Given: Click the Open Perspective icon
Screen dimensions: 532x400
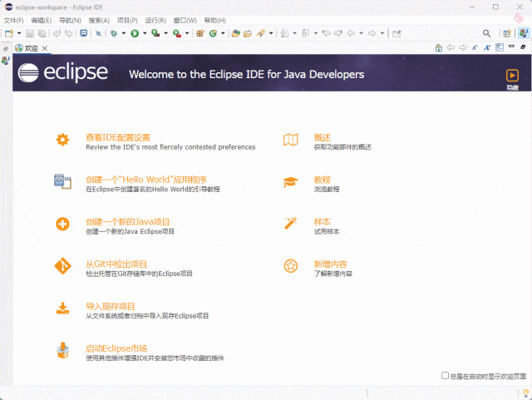Looking at the screenshot, I should tap(507, 33).
